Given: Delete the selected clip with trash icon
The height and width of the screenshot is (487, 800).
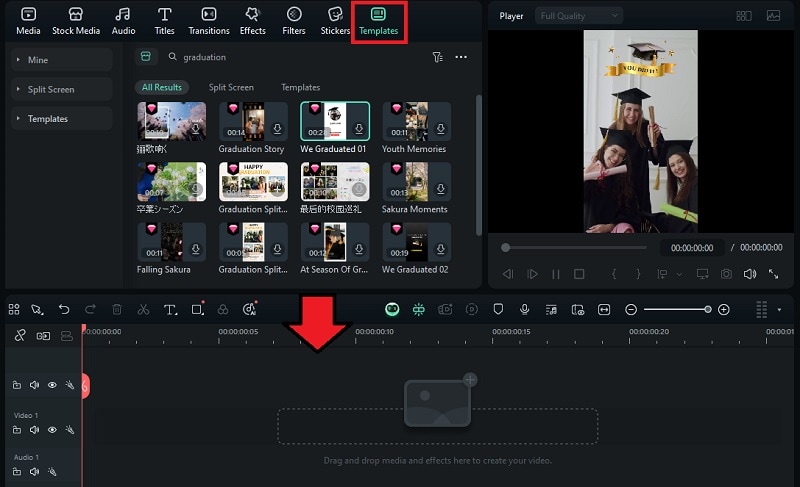Looking at the screenshot, I should click(117, 309).
